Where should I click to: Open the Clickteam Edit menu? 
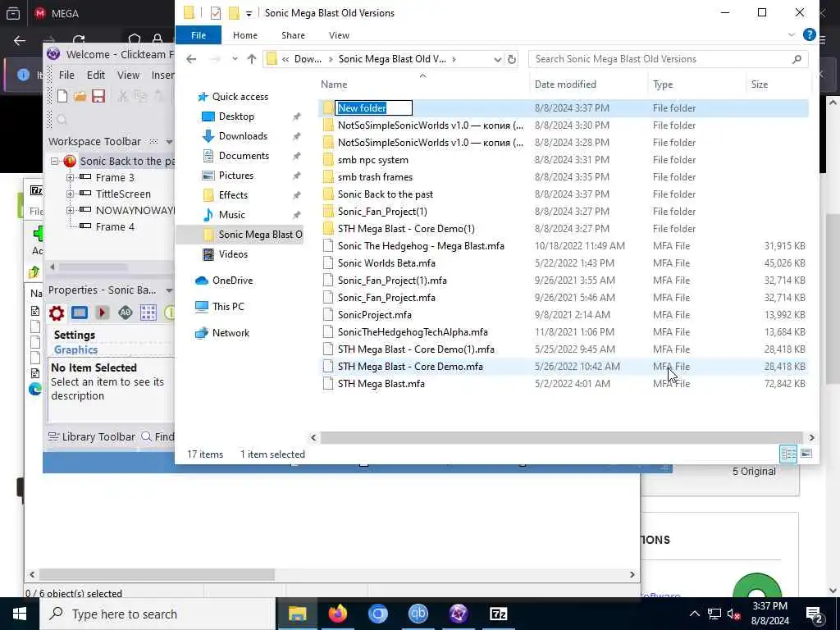96,75
